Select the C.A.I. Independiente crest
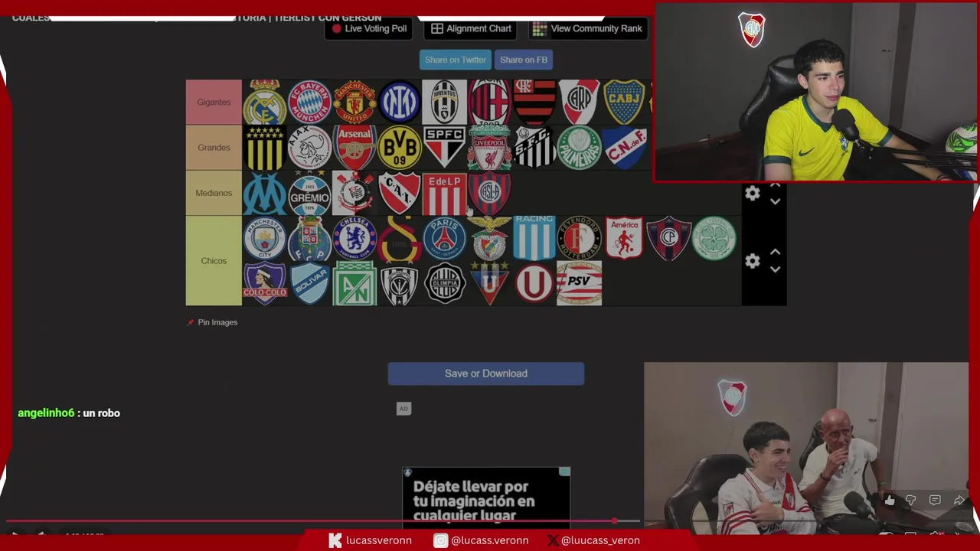980x551 pixels. point(400,193)
